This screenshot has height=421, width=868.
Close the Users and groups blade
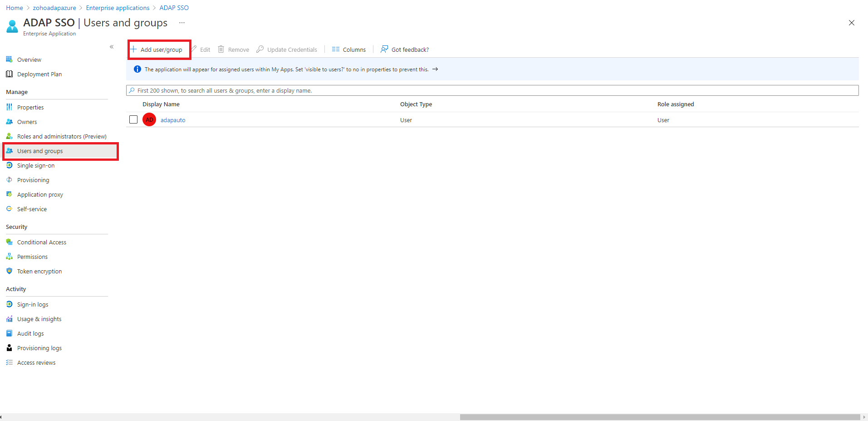click(852, 23)
